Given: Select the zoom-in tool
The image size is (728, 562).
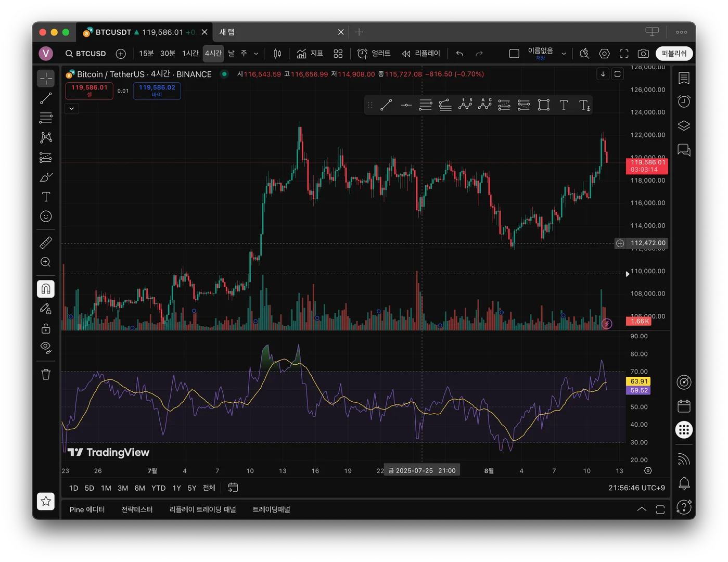Looking at the screenshot, I should tap(46, 262).
